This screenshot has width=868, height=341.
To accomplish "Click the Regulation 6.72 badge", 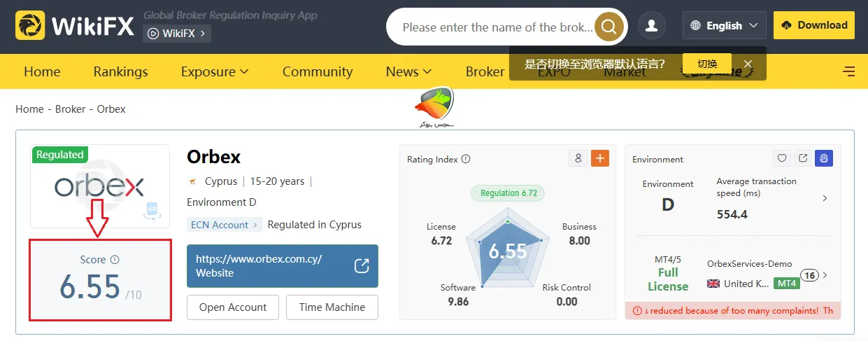I will click(508, 193).
